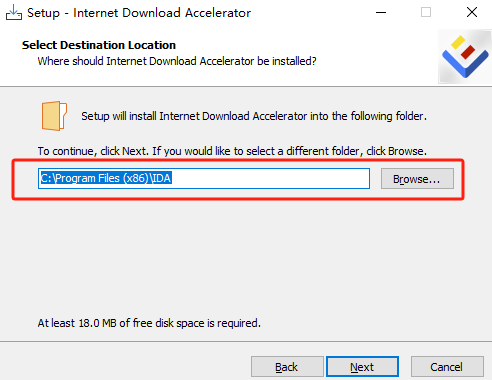Click the installer download icon in title bar
This screenshot has height=380, width=492.
click(14, 12)
